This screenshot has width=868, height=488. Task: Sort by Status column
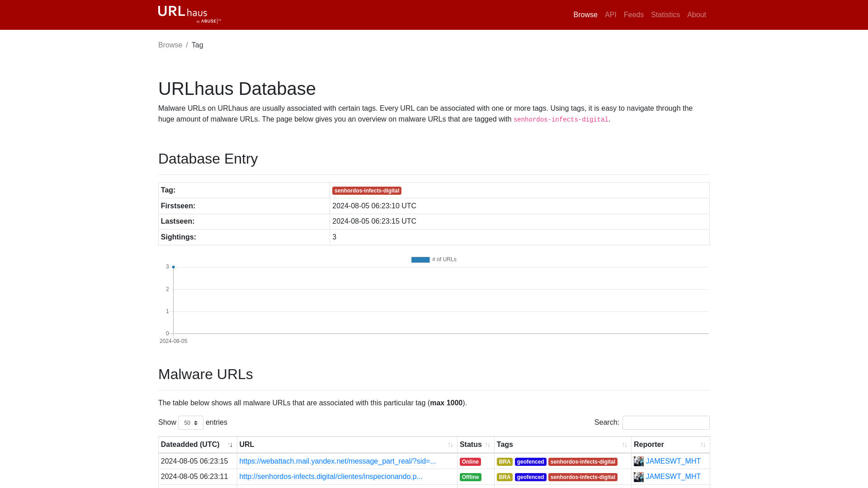pyautogui.click(x=475, y=445)
